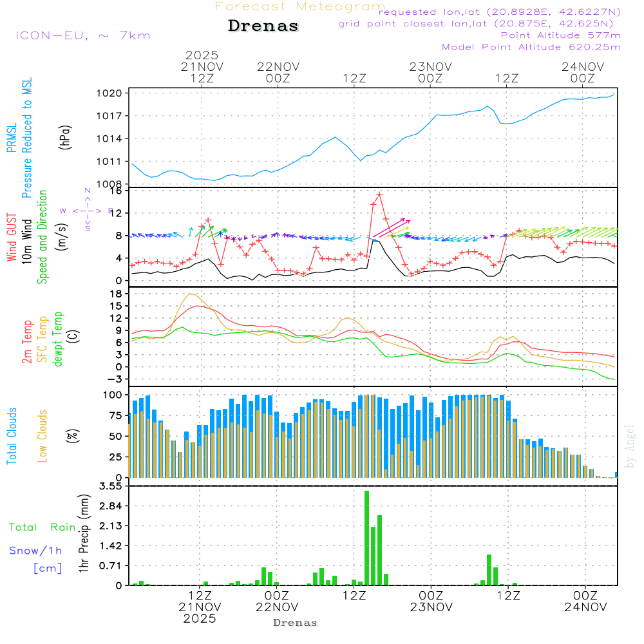This screenshot has height=644, width=644.
Task: Click the Model Point Altitude 620.25m label
Action: tap(531, 47)
